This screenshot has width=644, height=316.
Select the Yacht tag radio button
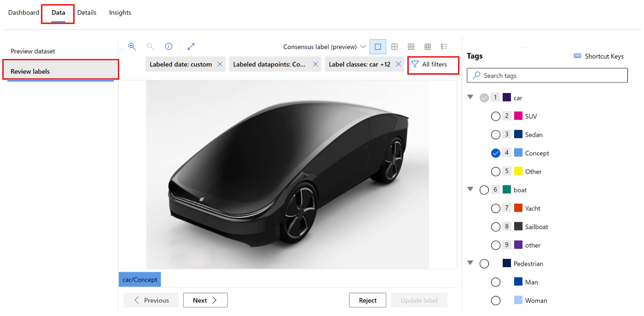click(x=495, y=208)
